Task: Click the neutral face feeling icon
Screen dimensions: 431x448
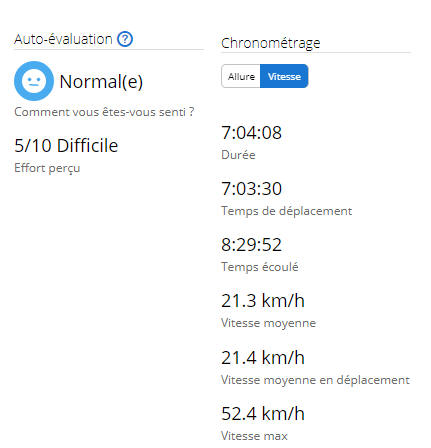Action: tap(34, 81)
